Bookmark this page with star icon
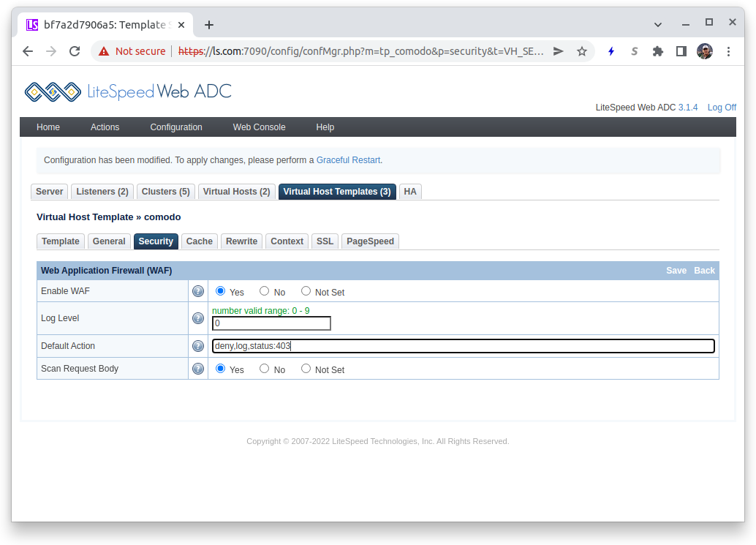756x545 pixels. click(582, 51)
